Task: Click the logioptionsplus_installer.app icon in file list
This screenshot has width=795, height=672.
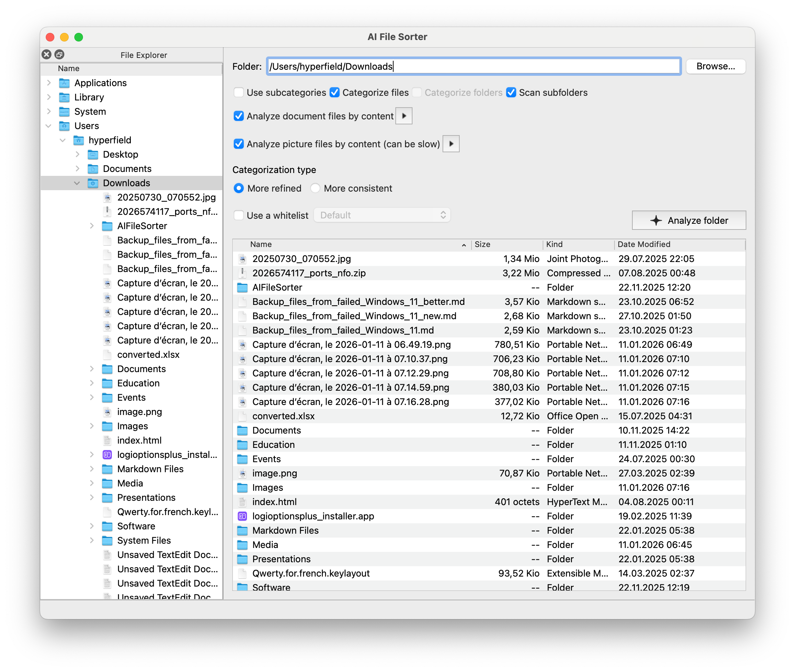Action: coord(242,516)
